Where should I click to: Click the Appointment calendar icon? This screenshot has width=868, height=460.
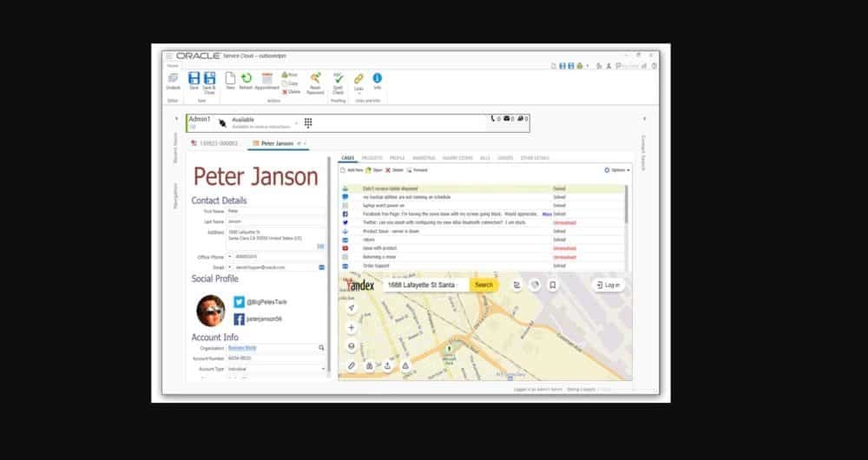[x=267, y=78]
